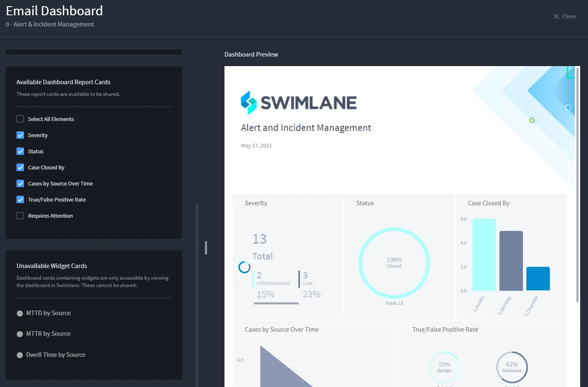Screen dimensions: 588x387
Task: Click the May 17, 2021 date text
Action: point(256,146)
